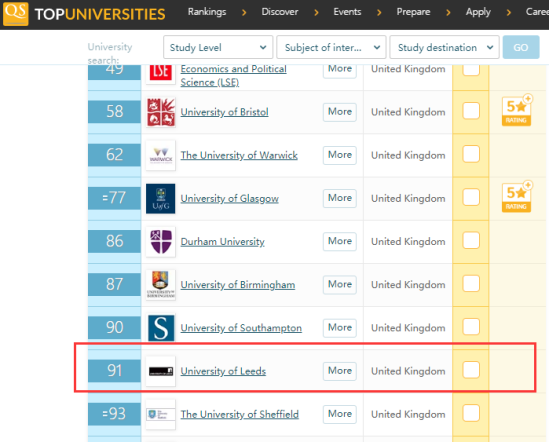
Task: Tick the compare checkbox for University of Glasgow
Action: (x=471, y=197)
